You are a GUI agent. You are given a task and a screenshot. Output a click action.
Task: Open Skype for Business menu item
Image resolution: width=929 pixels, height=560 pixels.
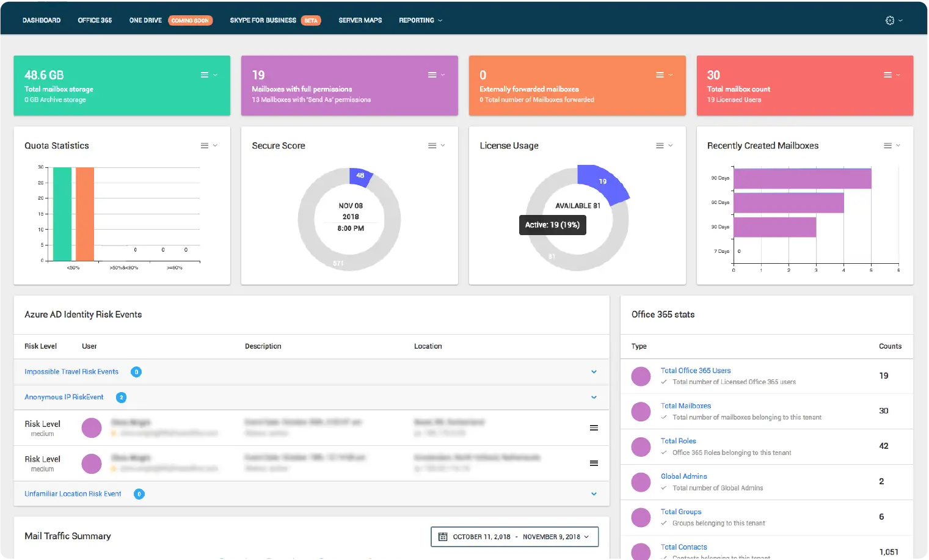(x=263, y=20)
